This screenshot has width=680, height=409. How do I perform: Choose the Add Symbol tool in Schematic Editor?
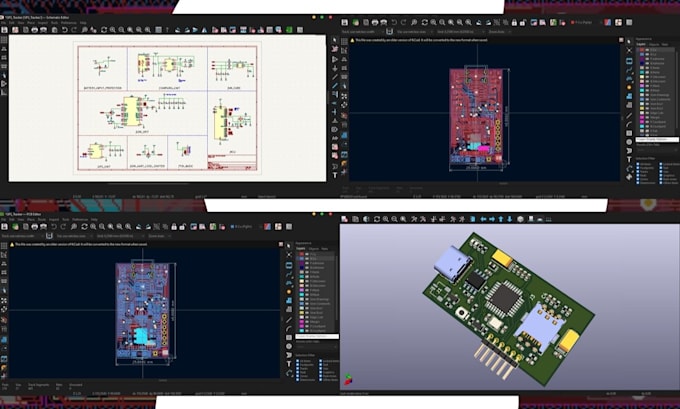point(335,59)
